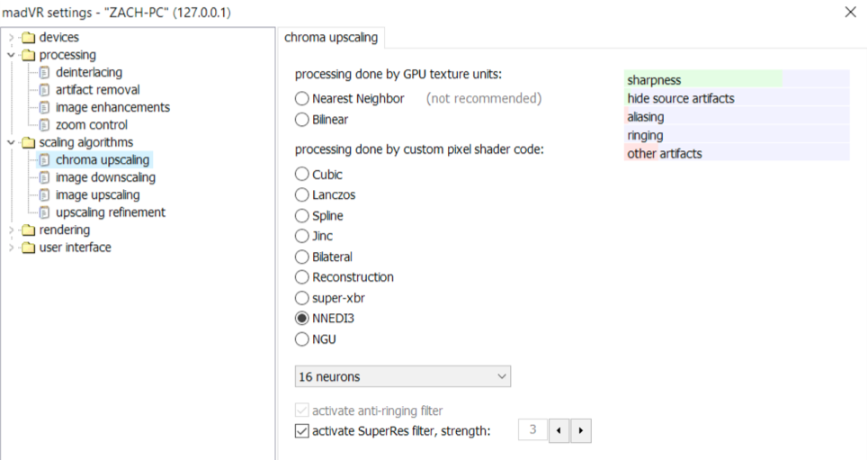Click the sharpness rating bar

(737, 80)
